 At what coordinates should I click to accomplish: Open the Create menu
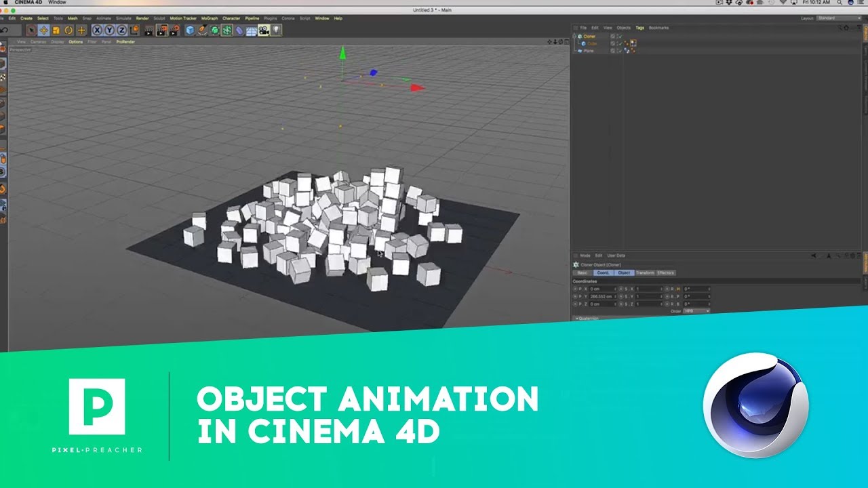coord(26,18)
